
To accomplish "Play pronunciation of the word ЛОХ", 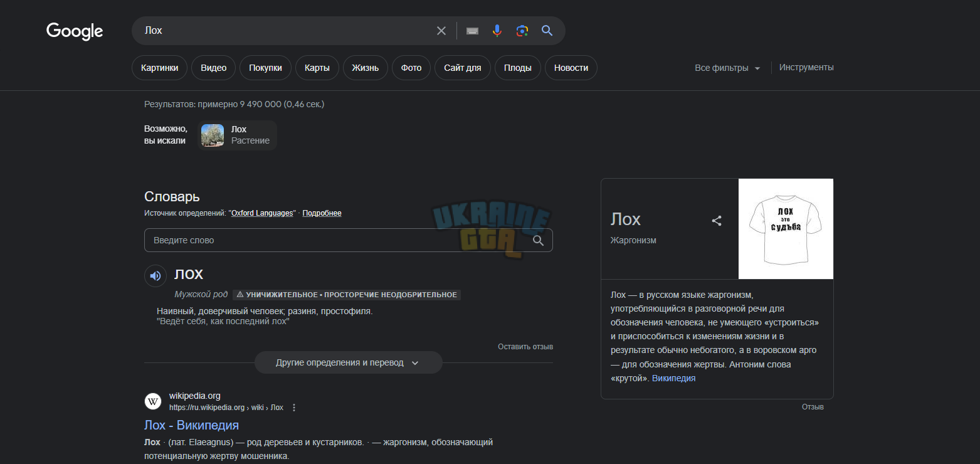I will pyautogui.click(x=155, y=276).
